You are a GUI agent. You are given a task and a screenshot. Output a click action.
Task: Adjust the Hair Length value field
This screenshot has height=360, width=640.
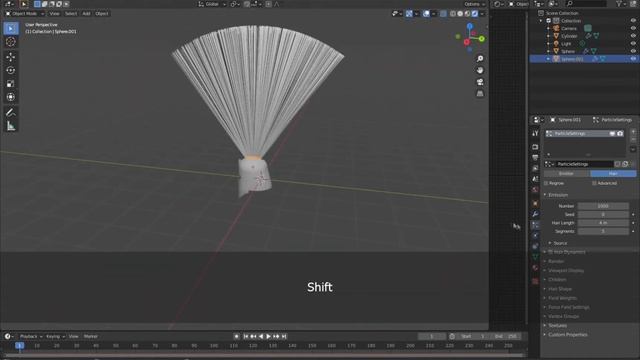tap(603, 223)
